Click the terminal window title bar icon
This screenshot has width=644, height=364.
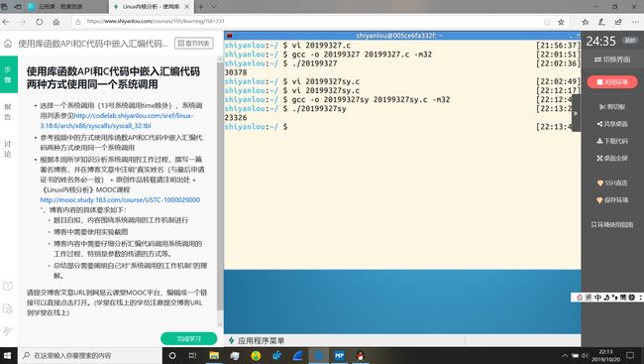coord(229,36)
